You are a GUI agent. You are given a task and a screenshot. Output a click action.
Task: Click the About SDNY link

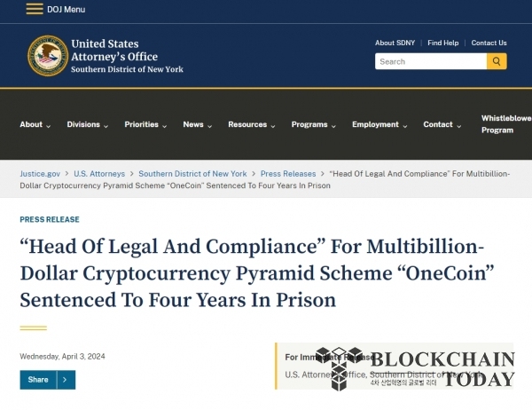tap(395, 43)
